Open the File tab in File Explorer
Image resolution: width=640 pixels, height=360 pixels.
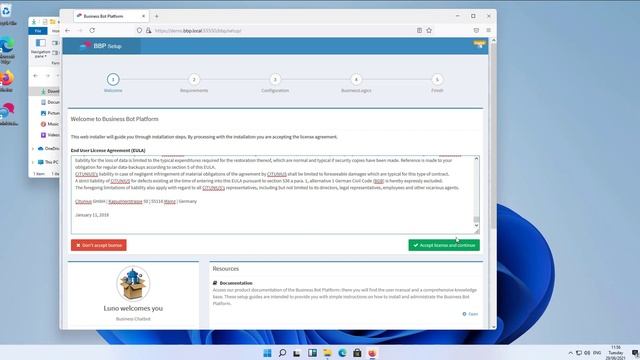[38, 31]
